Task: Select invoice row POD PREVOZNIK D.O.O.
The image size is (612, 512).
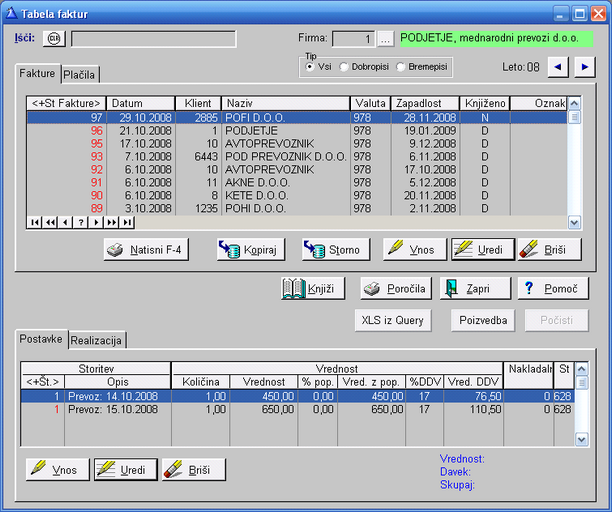Action: [297, 156]
